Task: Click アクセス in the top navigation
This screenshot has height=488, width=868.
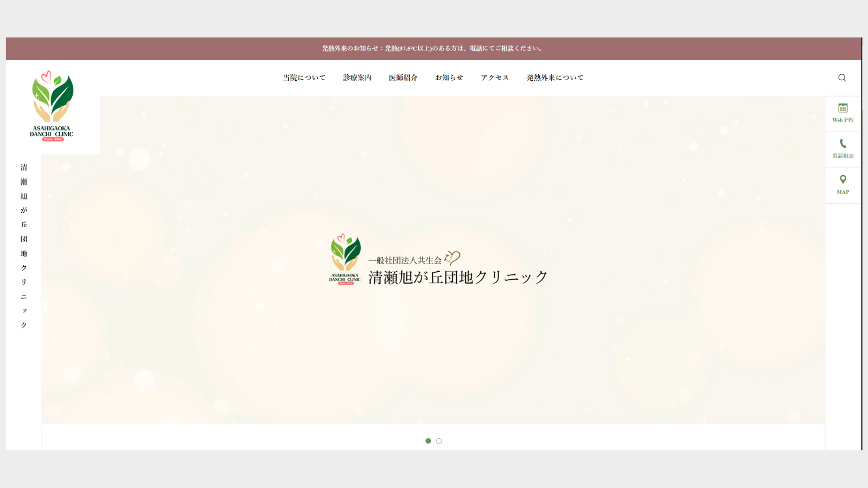Action: 494,78
